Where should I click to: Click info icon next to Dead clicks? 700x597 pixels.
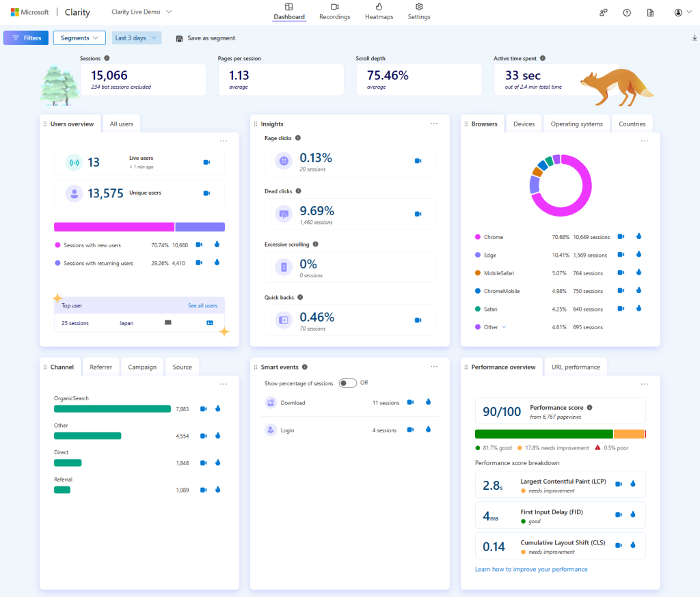click(298, 191)
